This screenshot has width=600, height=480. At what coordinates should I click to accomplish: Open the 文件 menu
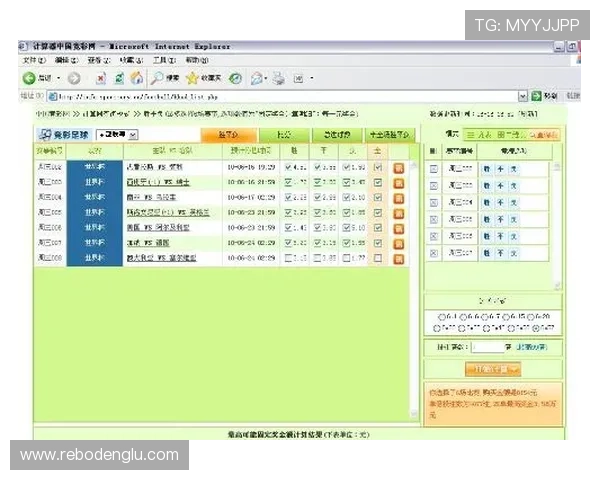coord(34,60)
